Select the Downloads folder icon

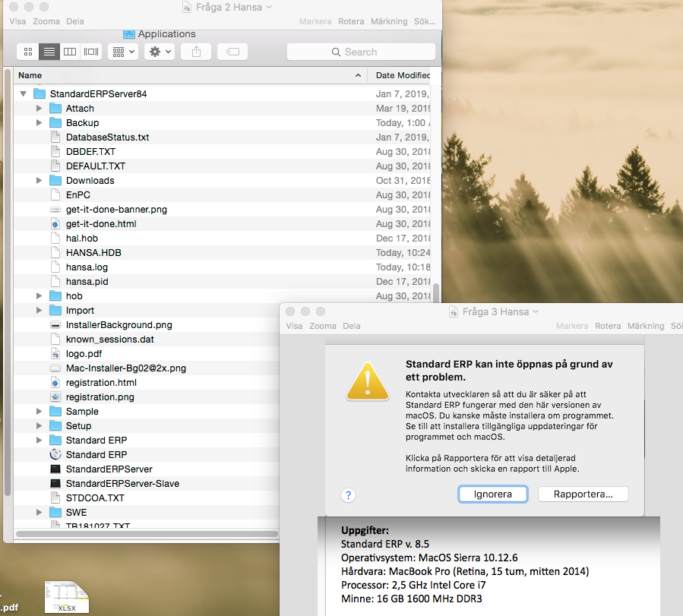(x=55, y=180)
